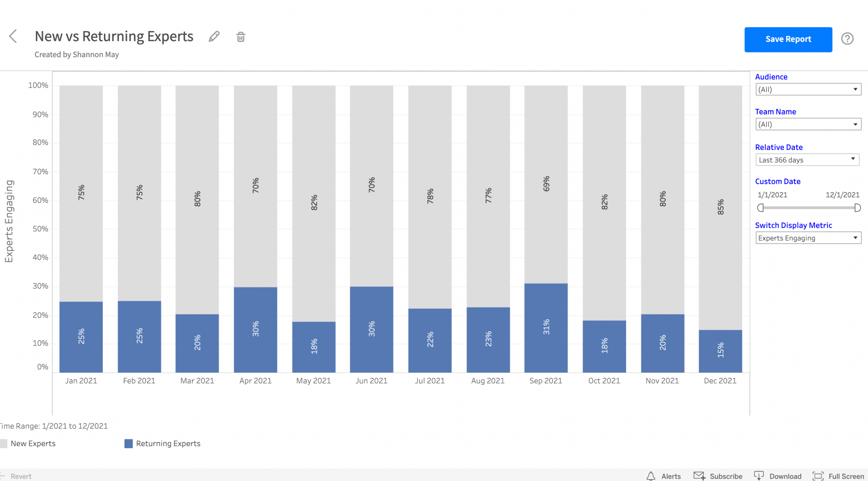Expand the Team Name dropdown

click(x=855, y=124)
